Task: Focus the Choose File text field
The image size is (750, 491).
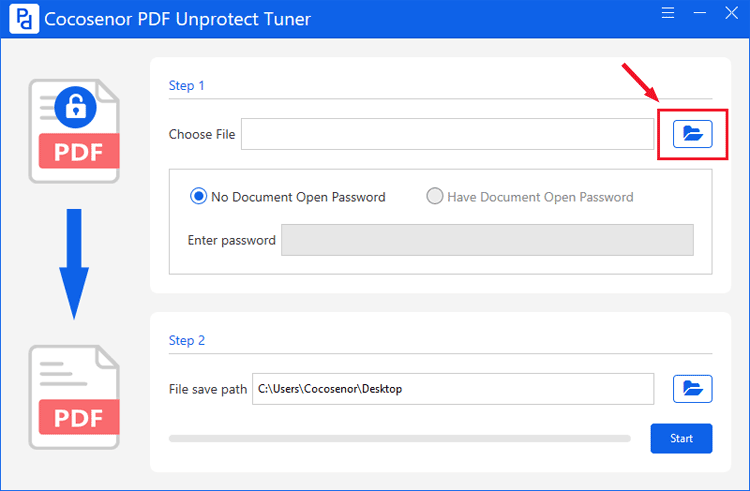Action: click(447, 134)
